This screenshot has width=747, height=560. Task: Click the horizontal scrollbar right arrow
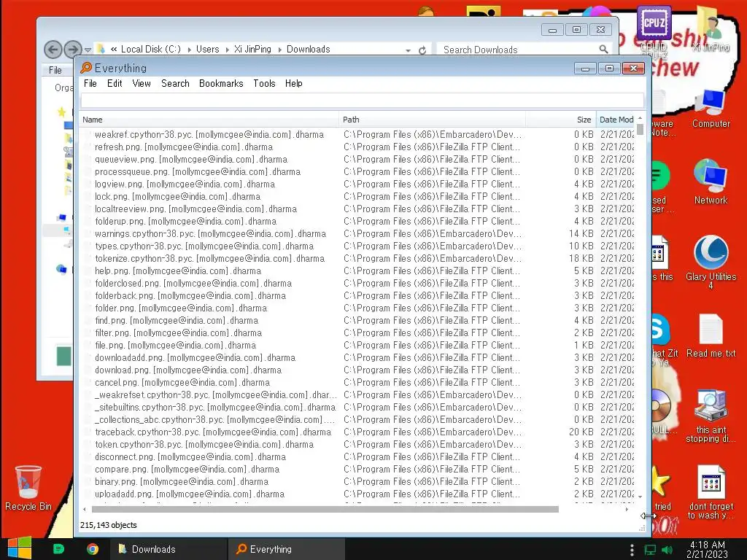(627, 510)
